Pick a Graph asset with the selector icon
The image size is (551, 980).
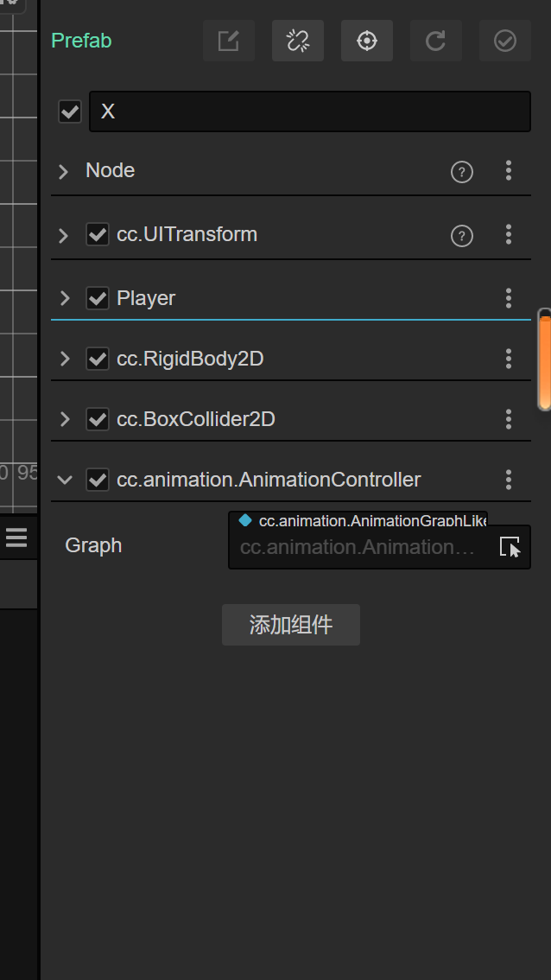(510, 547)
